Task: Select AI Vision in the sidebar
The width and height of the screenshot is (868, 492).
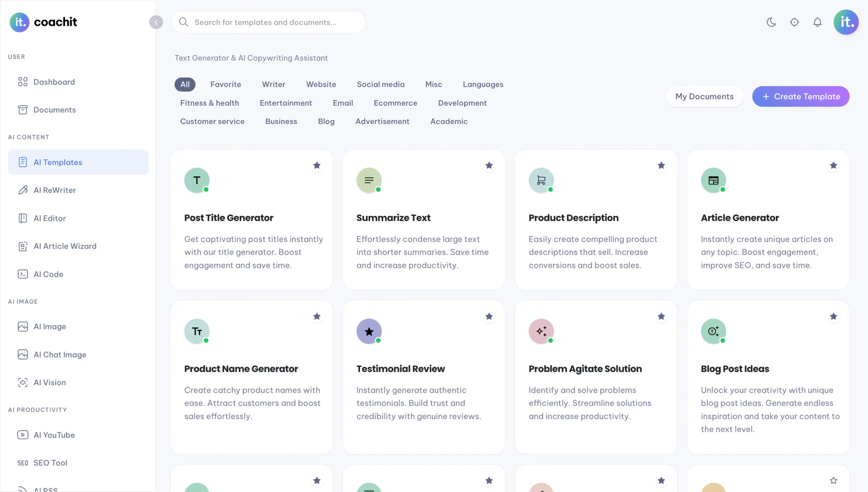Action: pyautogui.click(x=50, y=383)
